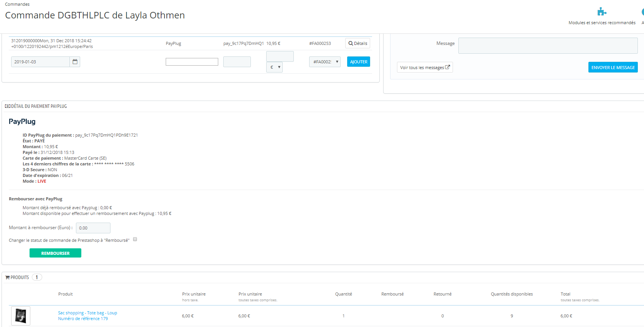Open Modules et services recommandés puzzle icon

pos(602,12)
